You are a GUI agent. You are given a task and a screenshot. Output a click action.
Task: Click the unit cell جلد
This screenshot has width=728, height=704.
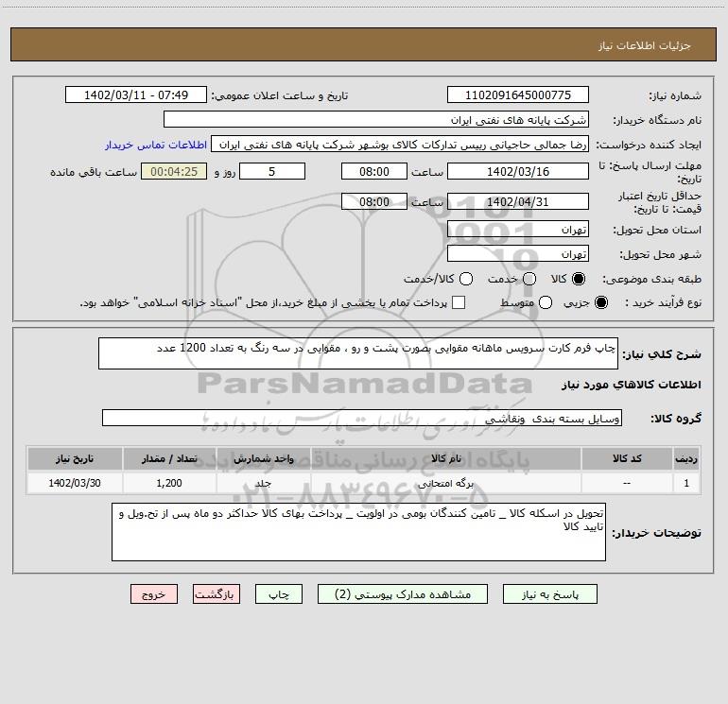(263, 483)
